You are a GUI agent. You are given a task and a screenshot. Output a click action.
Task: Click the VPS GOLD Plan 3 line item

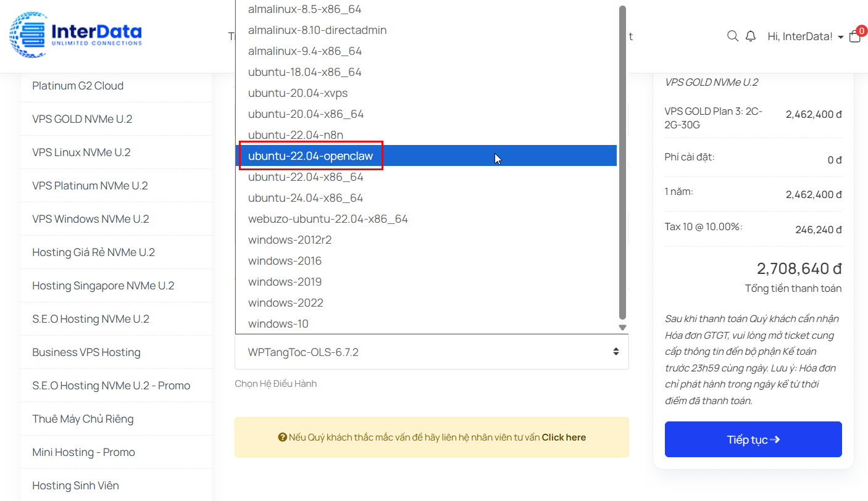(714, 118)
